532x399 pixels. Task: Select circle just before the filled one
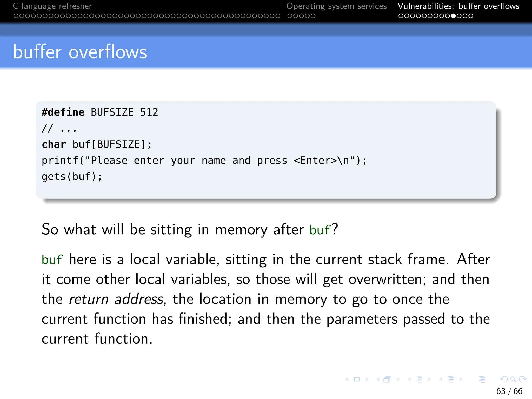(448, 16)
